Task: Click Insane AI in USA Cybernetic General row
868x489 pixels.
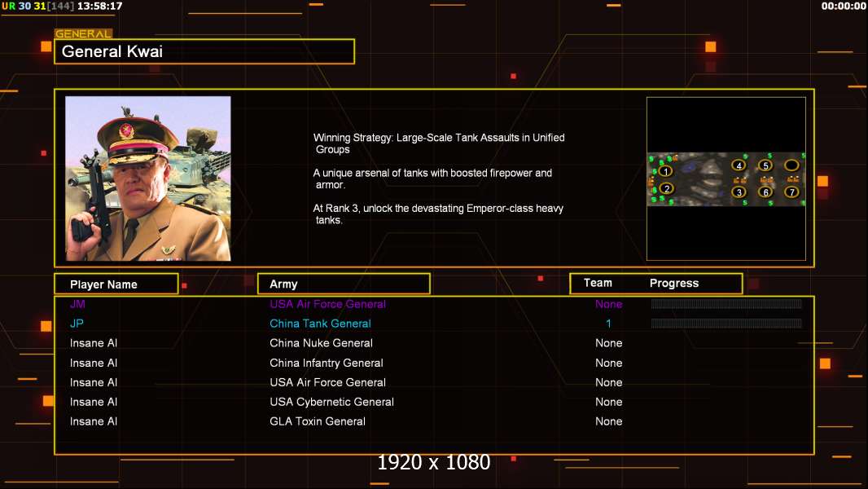Action: point(94,402)
